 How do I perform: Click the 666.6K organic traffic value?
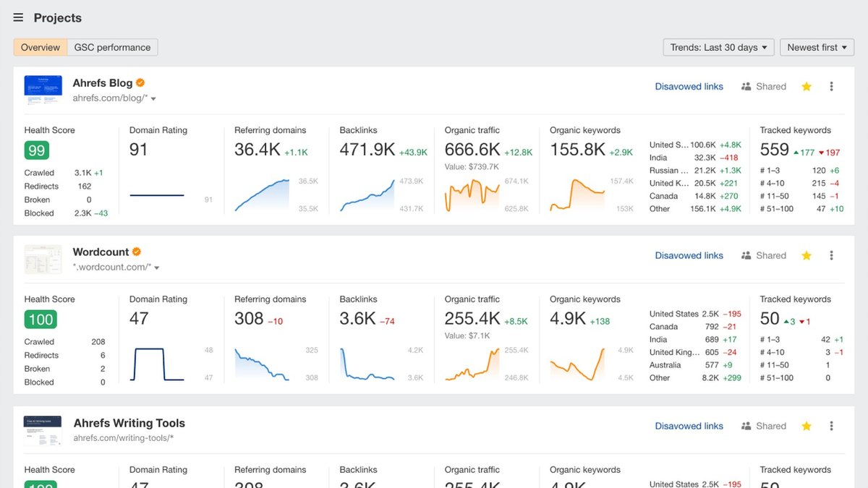tap(472, 150)
